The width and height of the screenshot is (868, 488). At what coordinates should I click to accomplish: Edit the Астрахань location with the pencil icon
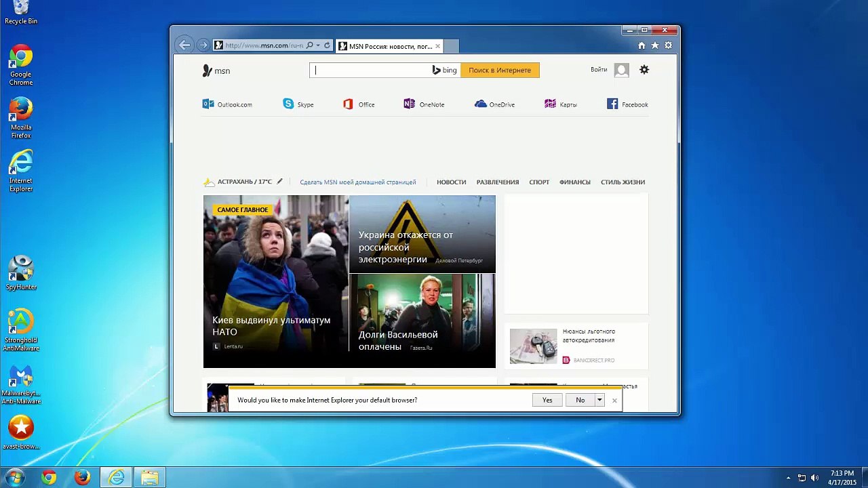click(279, 182)
